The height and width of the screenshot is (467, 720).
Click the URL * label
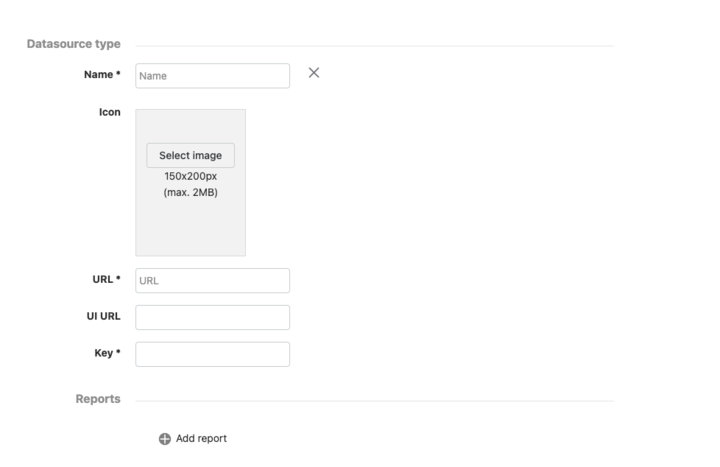tap(107, 279)
